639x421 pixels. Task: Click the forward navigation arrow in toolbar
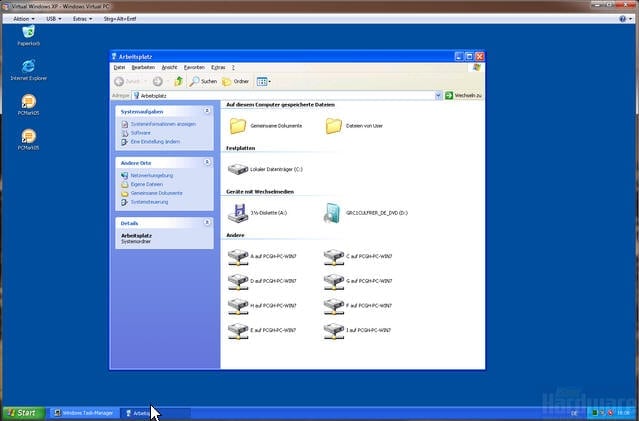(158, 82)
